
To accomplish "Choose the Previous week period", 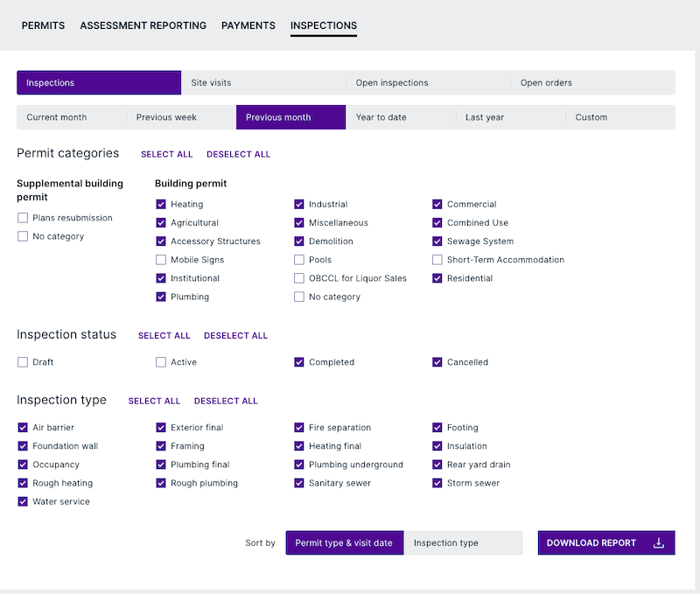I will pyautogui.click(x=181, y=117).
